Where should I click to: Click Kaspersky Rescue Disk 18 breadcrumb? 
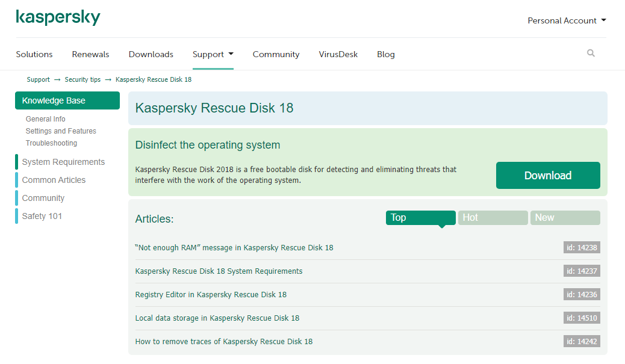coord(154,79)
